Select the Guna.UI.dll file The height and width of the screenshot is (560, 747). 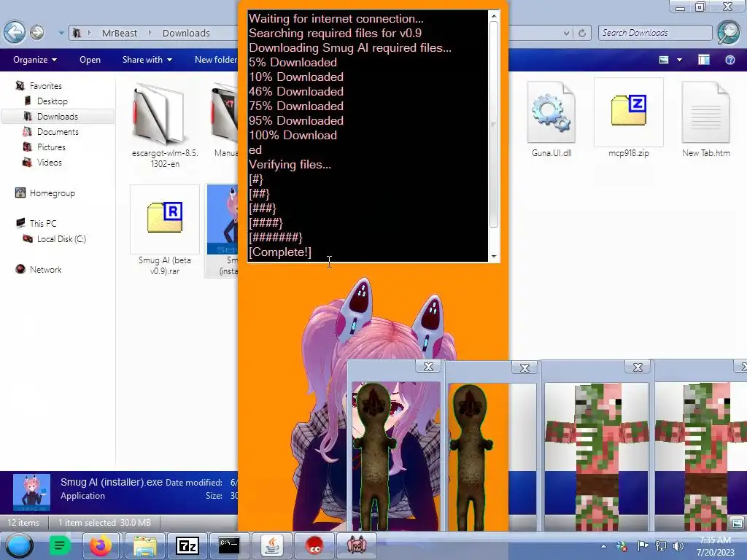click(551, 119)
